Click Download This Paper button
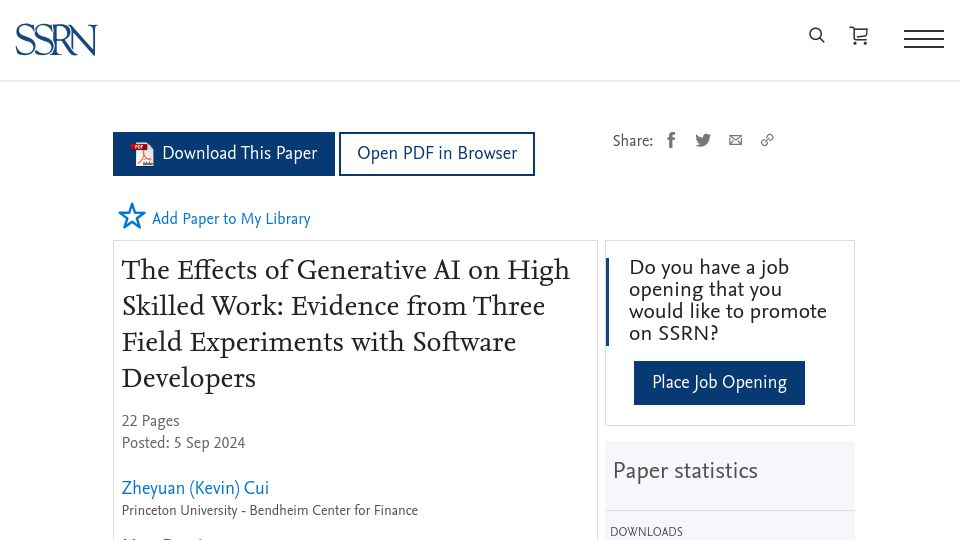Image resolution: width=960 pixels, height=540 pixels. [224, 154]
